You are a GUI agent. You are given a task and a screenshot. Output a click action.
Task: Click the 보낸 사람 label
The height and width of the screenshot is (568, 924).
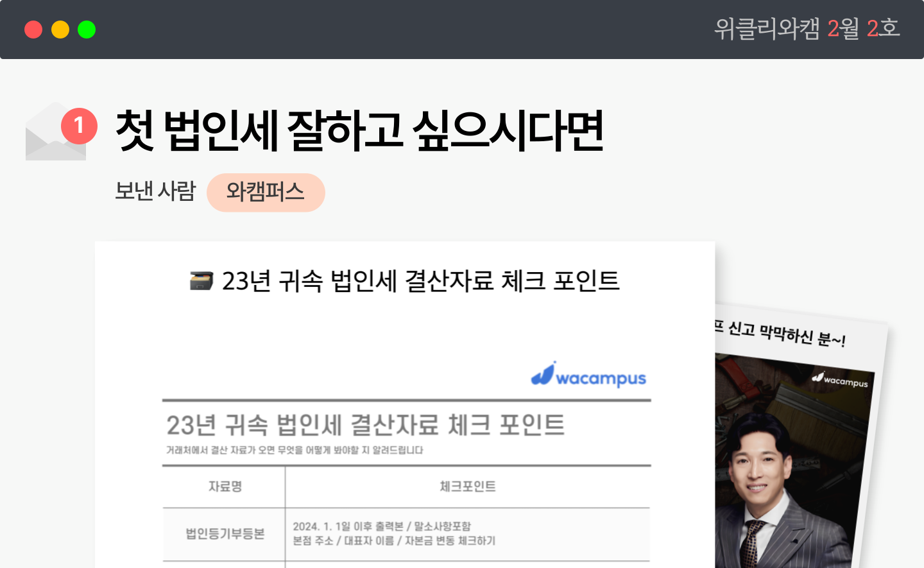coord(155,191)
